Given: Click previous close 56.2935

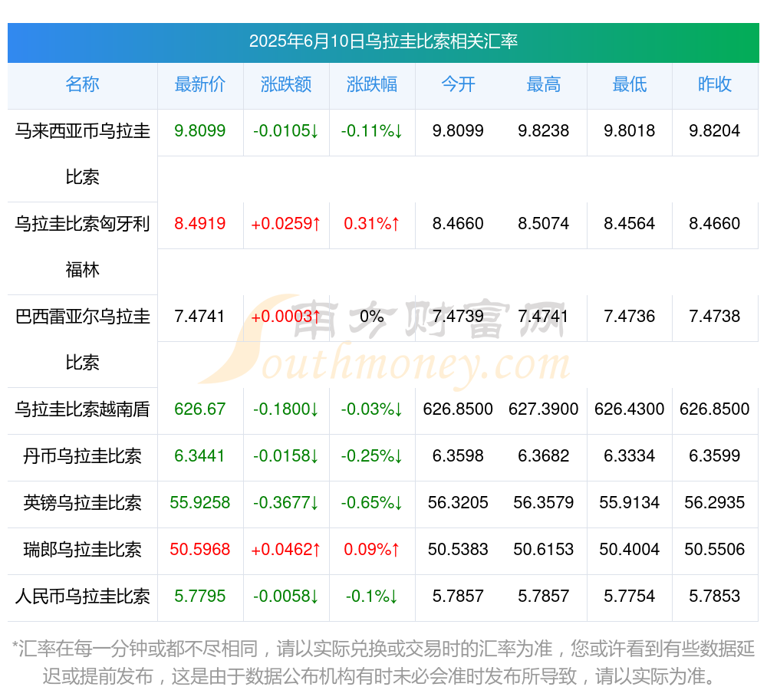Looking at the screenshot, I should tap(715, 502).
